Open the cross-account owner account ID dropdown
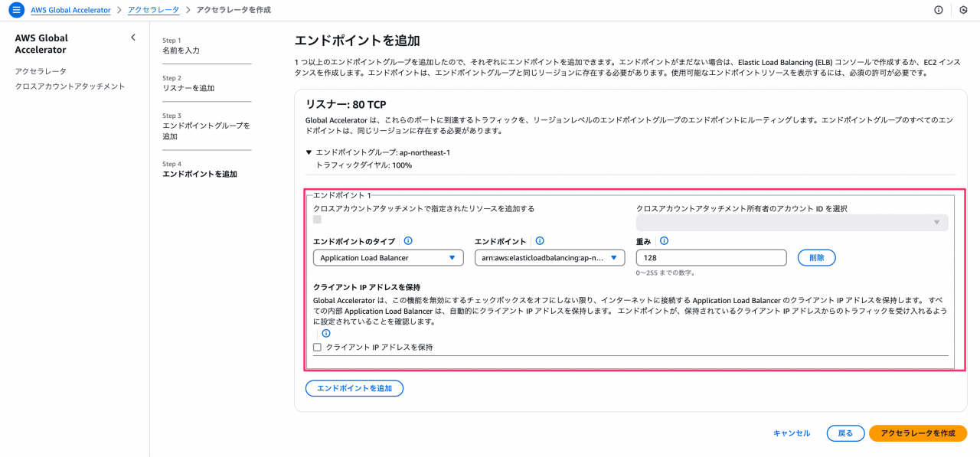This screenshot has height=457, width=980. (792, 223)
